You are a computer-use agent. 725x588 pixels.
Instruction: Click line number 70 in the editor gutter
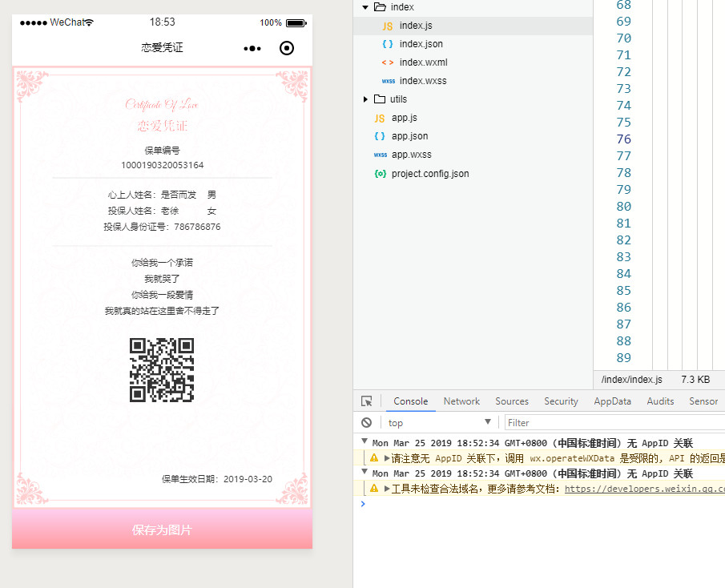click(624, 38)
